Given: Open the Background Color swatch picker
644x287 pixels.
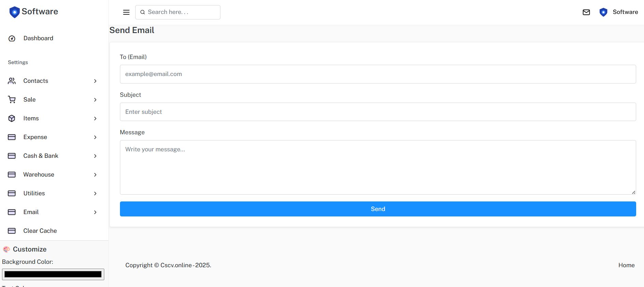Looking at the screenshot, I should (x=53, y=274).
